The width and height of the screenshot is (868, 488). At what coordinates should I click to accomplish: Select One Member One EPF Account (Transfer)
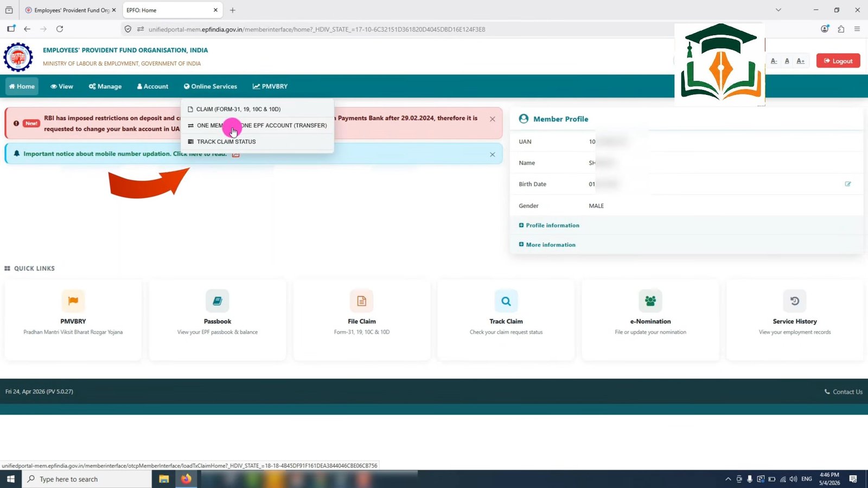click(x=257, y=125)
